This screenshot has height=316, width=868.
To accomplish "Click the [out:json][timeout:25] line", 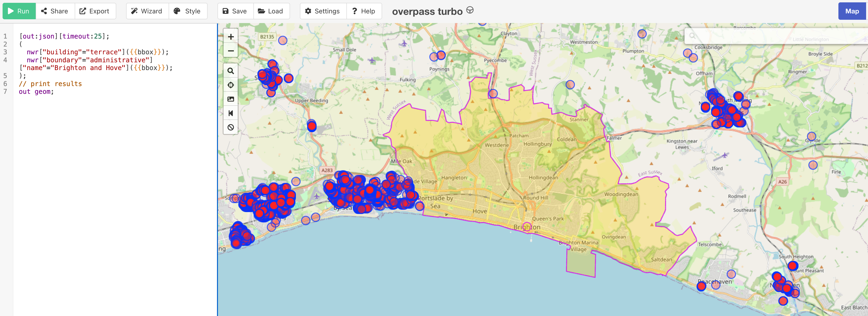I will [64, 36].
